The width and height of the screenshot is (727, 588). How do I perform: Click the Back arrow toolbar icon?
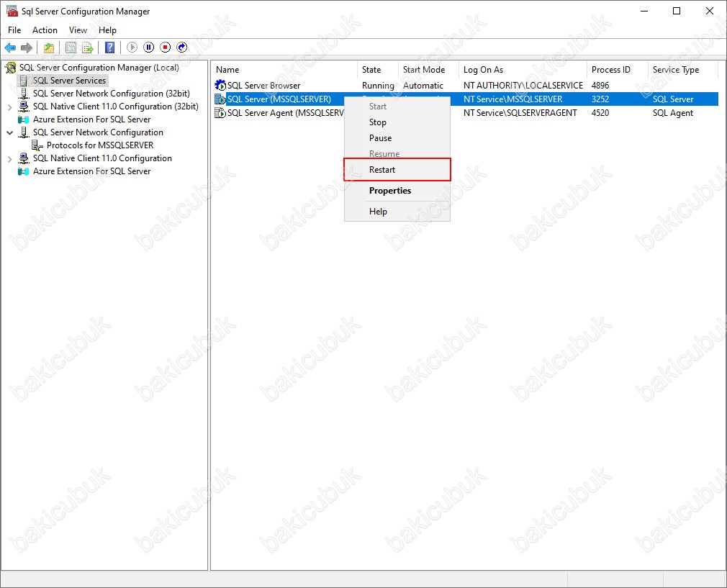tap(10, 48)
